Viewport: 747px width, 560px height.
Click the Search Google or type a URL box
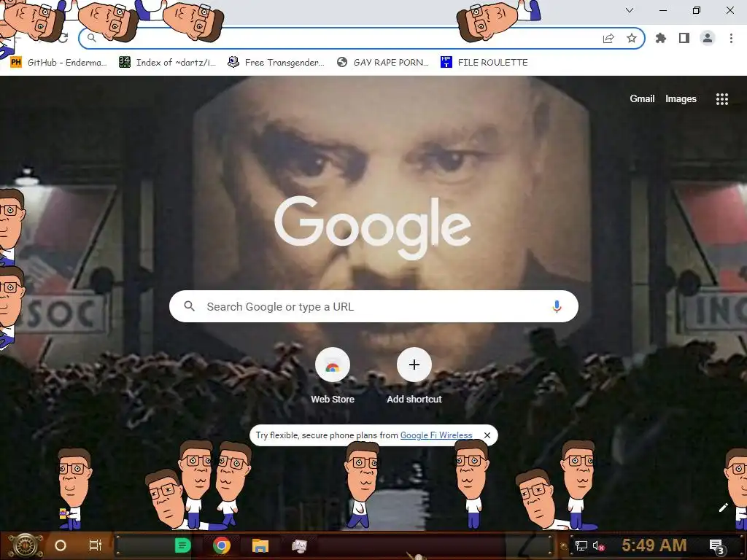(x=374, y=306)
